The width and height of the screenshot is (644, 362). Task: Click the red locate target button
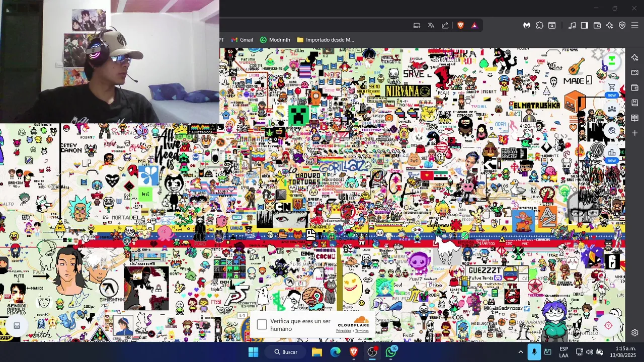(x=608, y=325)
